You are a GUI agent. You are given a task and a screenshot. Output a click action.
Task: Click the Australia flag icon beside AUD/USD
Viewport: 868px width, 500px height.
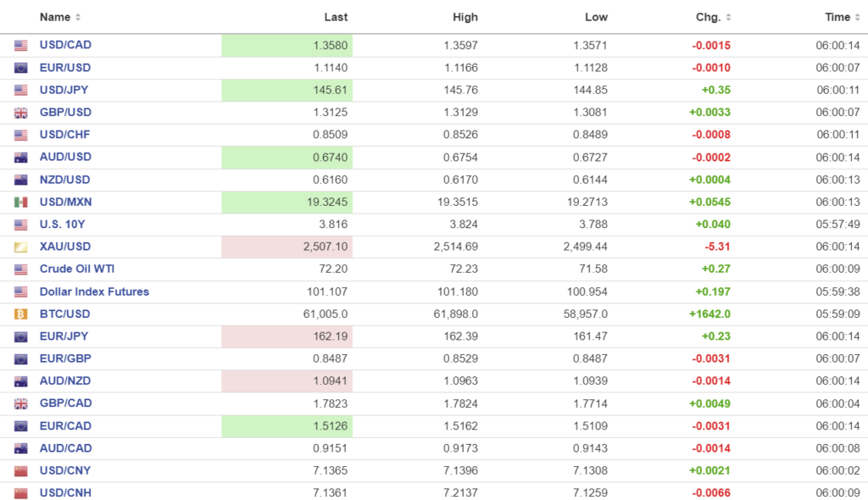21,158
